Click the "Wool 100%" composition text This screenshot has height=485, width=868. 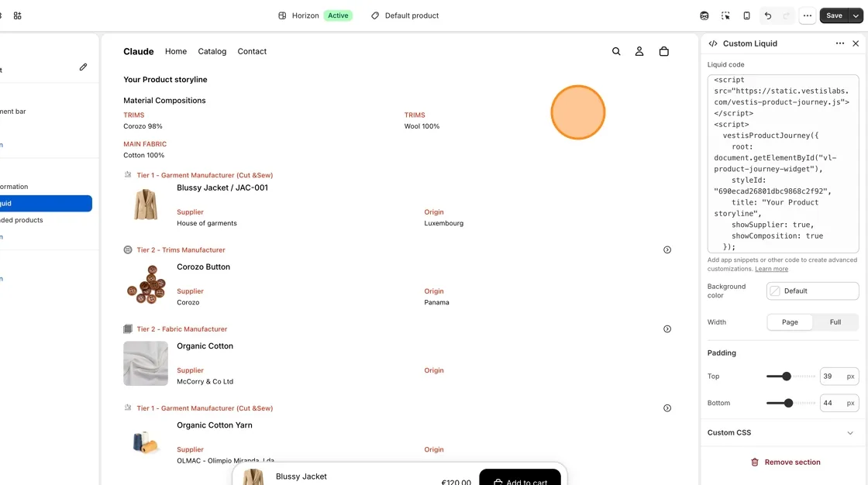(x=422, y=126)
